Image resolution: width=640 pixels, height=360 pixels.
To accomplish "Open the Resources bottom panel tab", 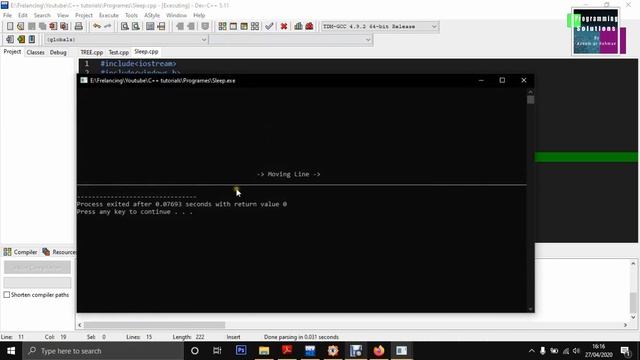I will (x=59, y=252).
